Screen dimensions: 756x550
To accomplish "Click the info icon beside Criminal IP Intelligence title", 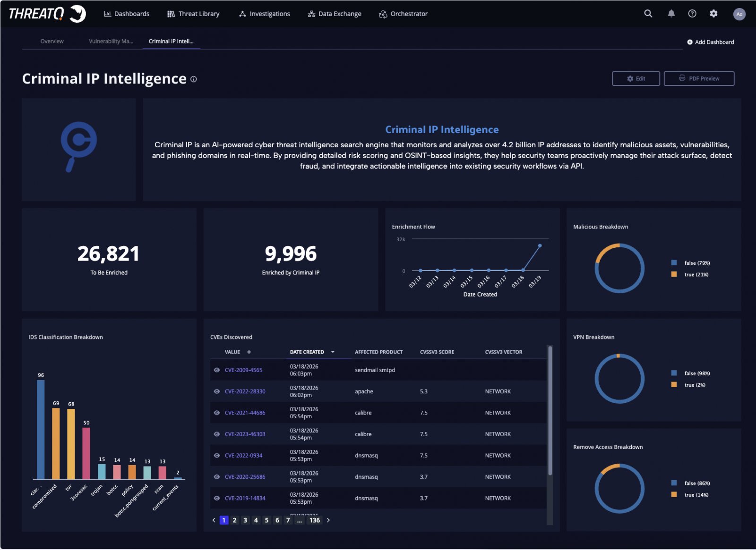I will point(194,79).
